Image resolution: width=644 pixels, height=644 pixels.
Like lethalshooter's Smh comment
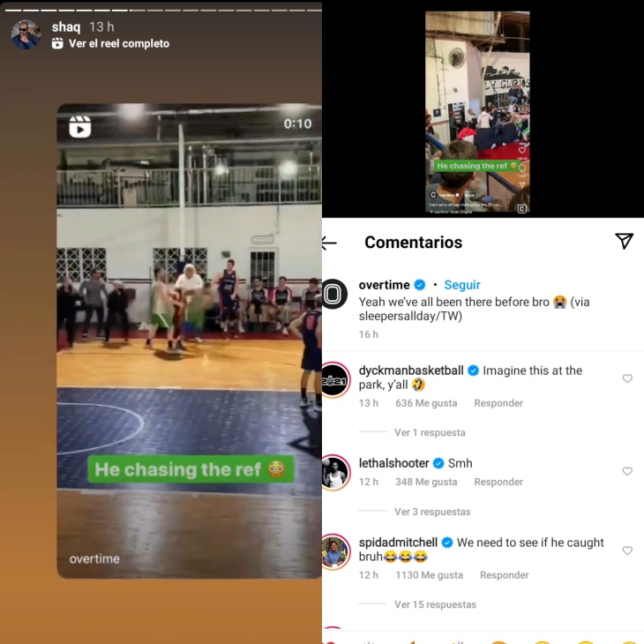[627, 471]
